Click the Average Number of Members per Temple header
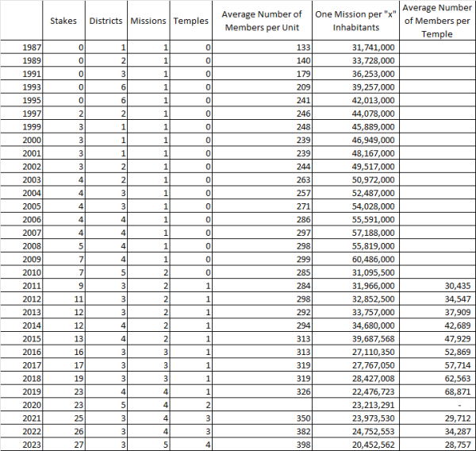 pyautogui.click(x=436, y=21)
